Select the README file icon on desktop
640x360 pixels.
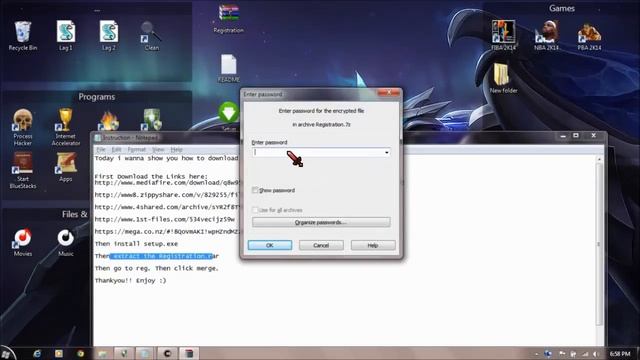pos(229,68)
